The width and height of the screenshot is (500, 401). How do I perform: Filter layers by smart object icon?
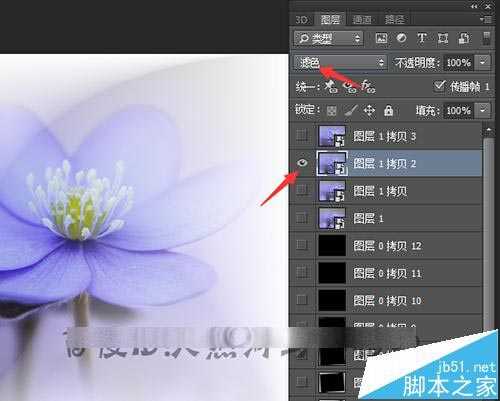click(x=464, y=38)
